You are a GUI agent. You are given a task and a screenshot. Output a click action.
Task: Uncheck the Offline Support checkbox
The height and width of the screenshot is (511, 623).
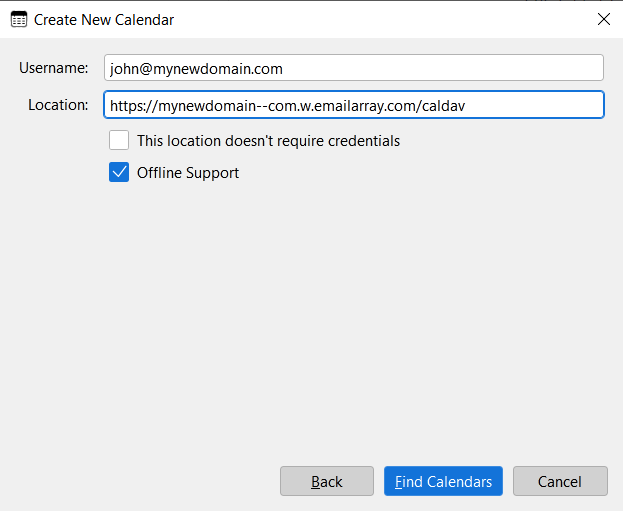[x=119, y=173]
